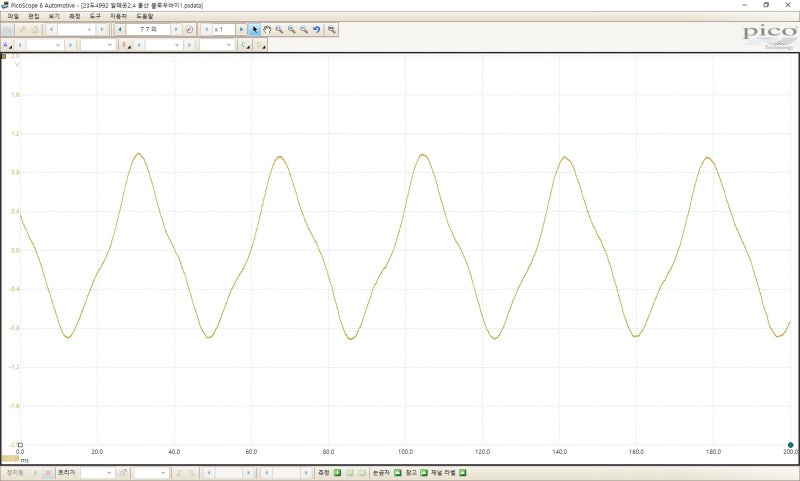800x481 pixels.
Task: Open Channel B options button
Action: [126, 45]
